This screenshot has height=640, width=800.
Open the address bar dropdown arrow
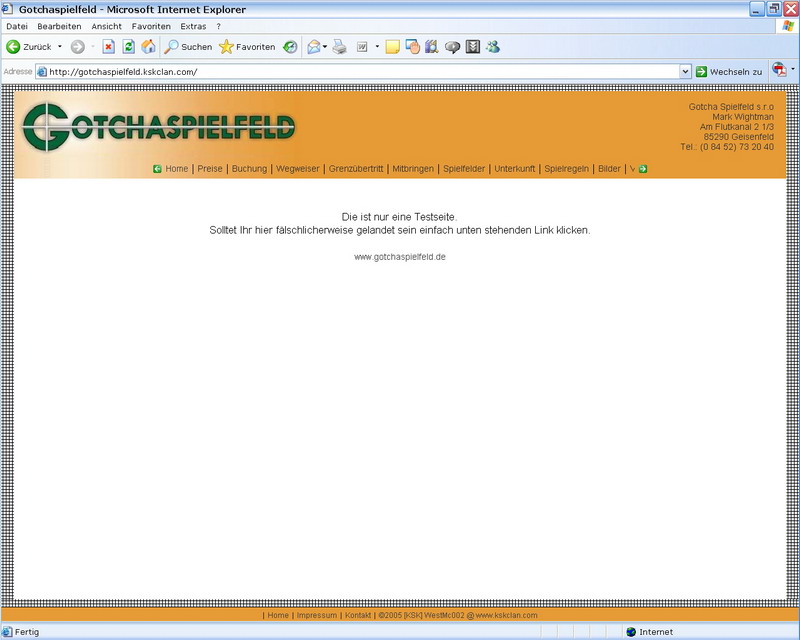pos(685,72)
